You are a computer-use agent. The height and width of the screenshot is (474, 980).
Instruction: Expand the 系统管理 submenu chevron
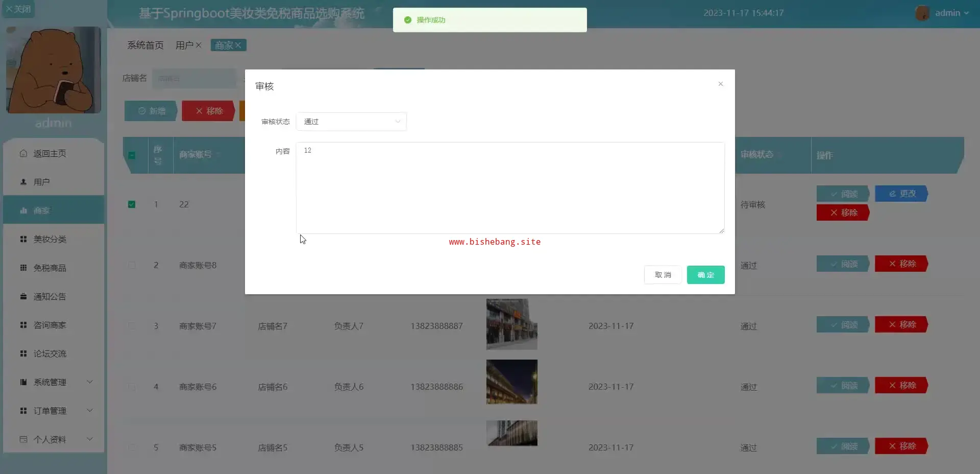[90, 382]
